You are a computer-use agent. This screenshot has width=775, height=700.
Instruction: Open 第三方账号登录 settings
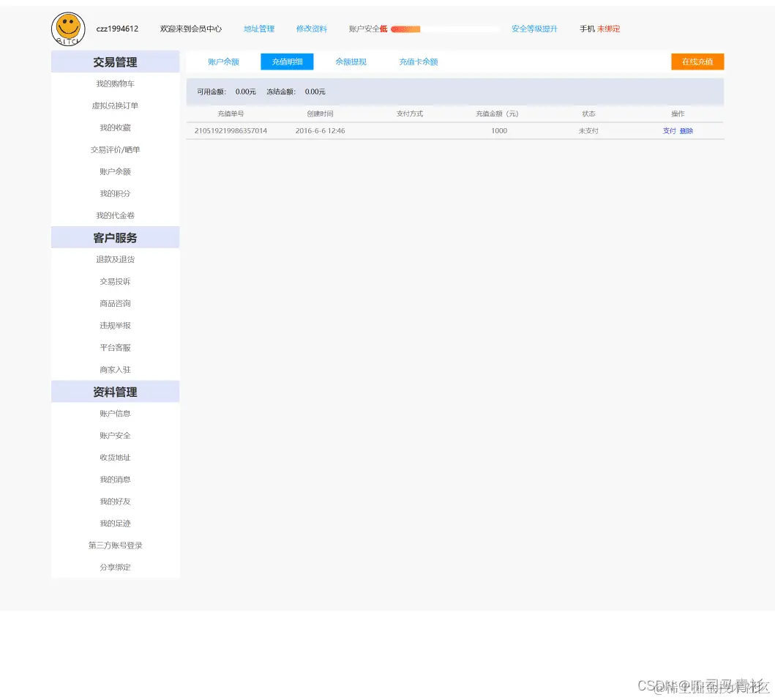tap(114, 545)
